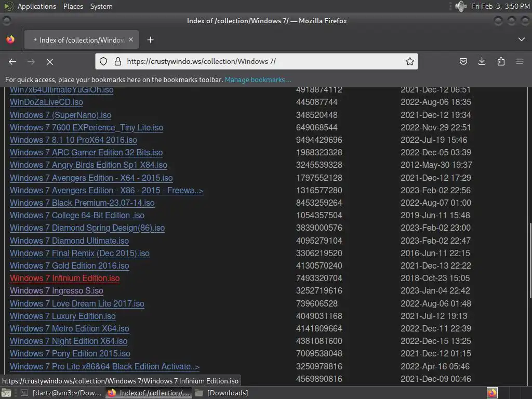Open Windows 7 College 64-Bit Edition link
The height and width of the screenshot is (399, 532).
coord(77,216)
